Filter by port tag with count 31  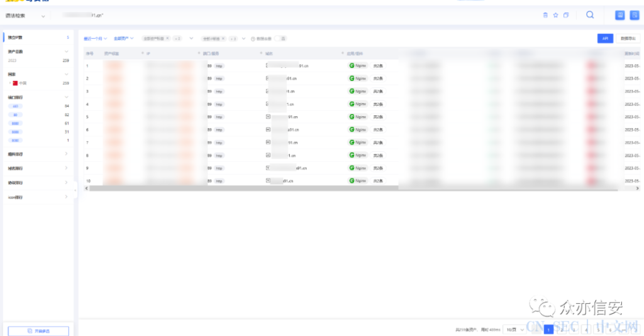coord(15,132)
